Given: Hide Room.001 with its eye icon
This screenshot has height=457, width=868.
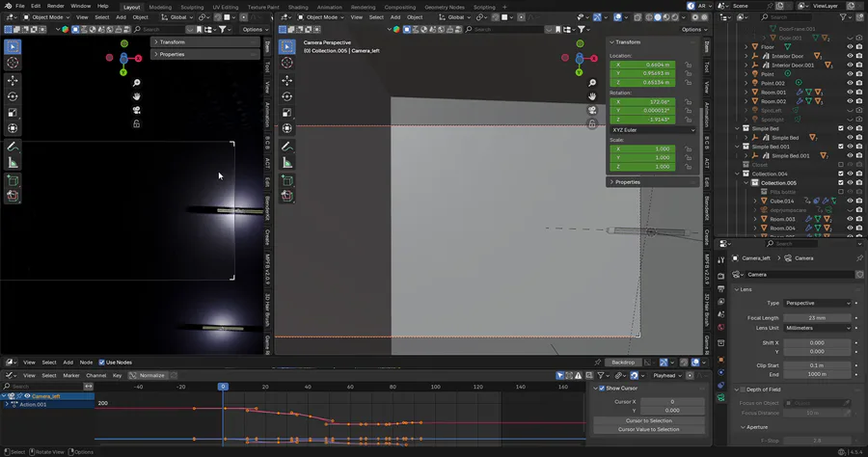Looking at the screenshot, I should coord(850,92).
